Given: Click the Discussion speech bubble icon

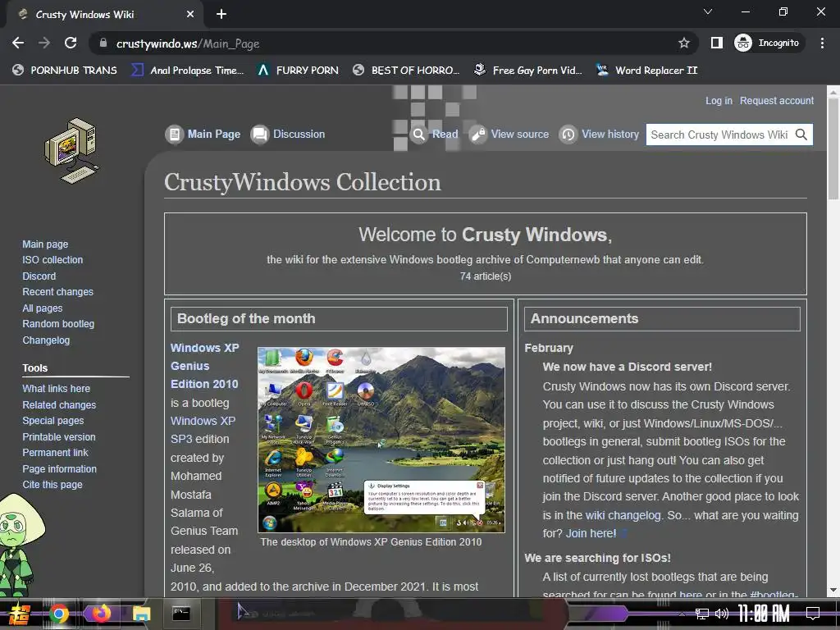Looking at the screenshot, I should pos(260,134).
